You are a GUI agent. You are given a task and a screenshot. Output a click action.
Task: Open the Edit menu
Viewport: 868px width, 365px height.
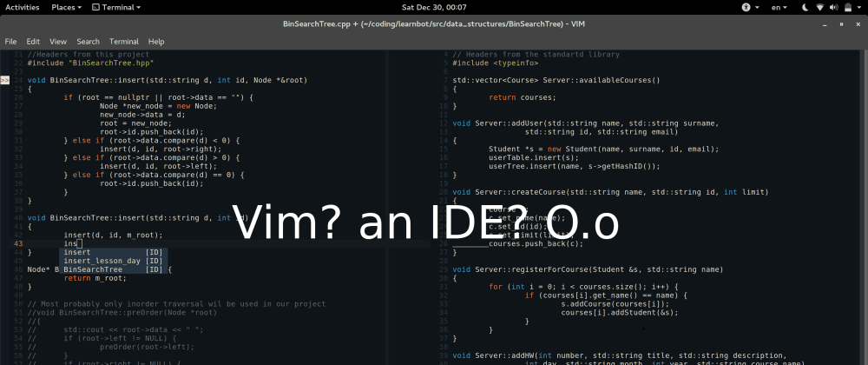coord(33,42)
